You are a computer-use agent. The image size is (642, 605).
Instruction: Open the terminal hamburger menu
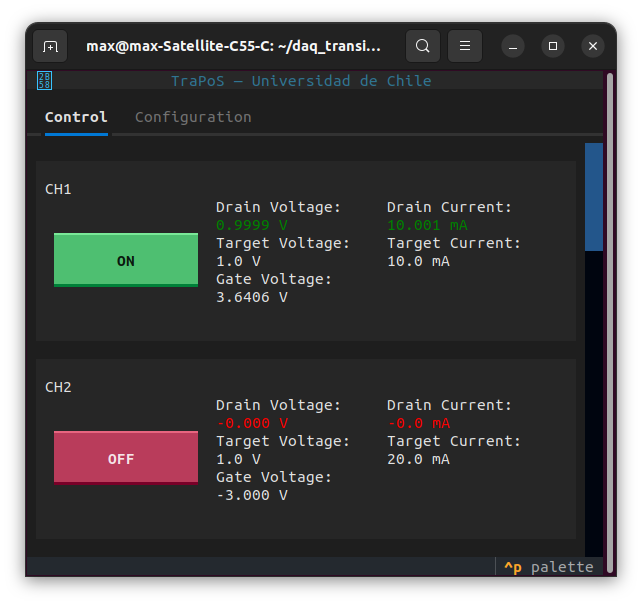coord(465,46)
